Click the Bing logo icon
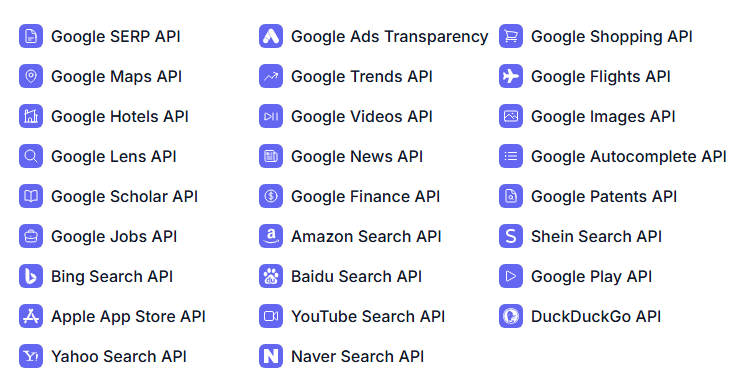Screen dimensions: 746x384 (31, 276)
